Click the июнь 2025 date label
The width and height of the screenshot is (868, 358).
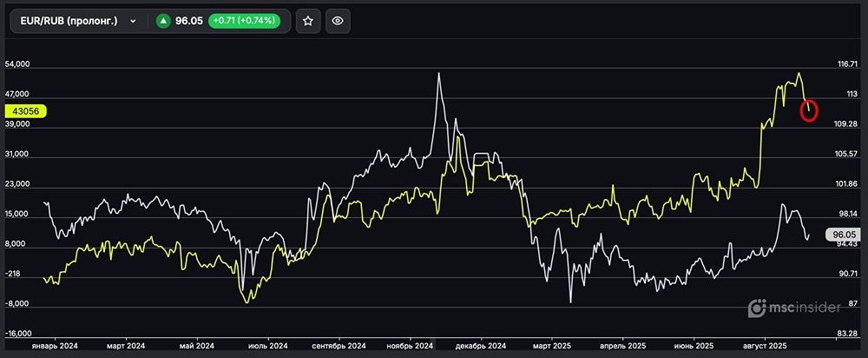click(x=694, y=346)
